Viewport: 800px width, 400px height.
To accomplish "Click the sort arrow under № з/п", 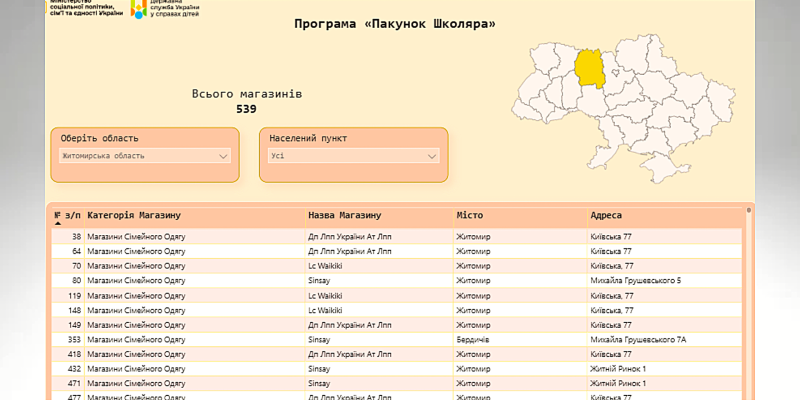I will click(x=57, y=224).
